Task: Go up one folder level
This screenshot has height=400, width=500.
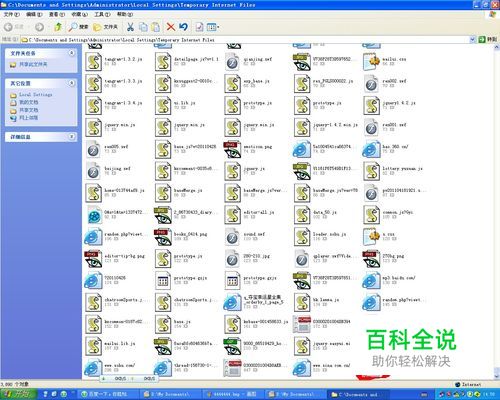Action: click(58, 27)
